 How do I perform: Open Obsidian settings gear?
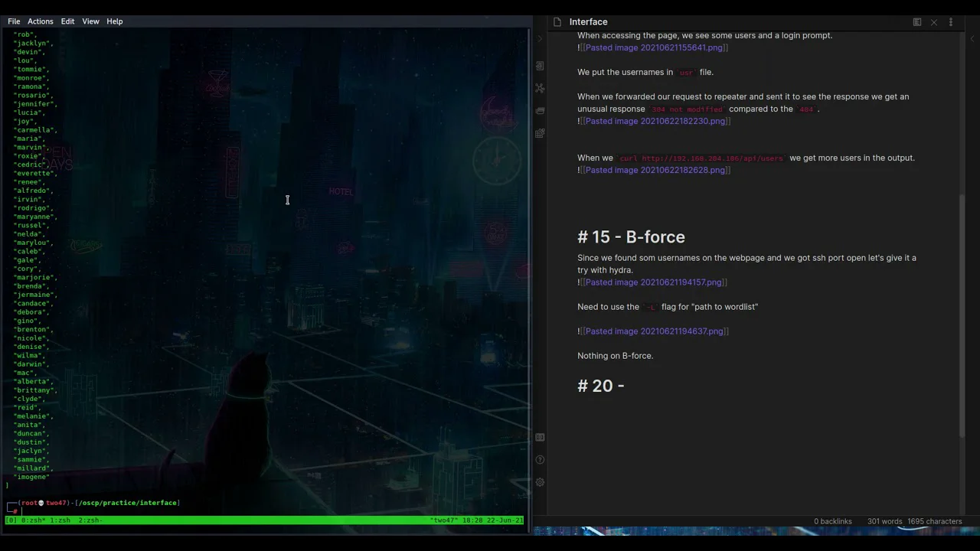pyautogui.click(x=540, y=482)
